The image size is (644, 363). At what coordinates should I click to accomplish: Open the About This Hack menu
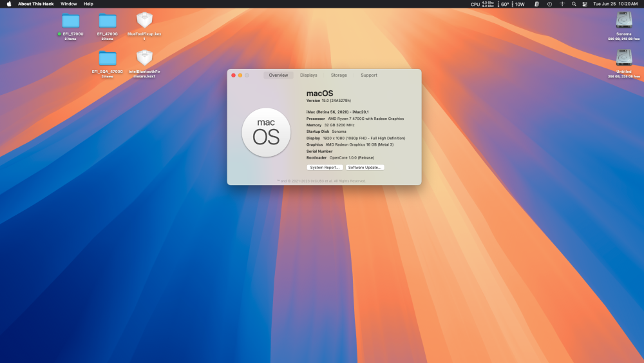(x=35, y=4)
